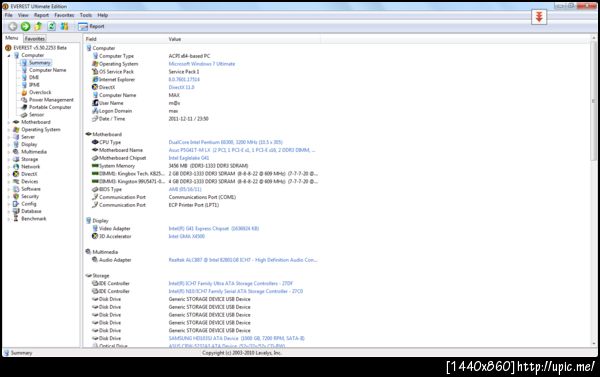
Task: Click the Portable Computer icon in the tree
Action: coord(24,107)
